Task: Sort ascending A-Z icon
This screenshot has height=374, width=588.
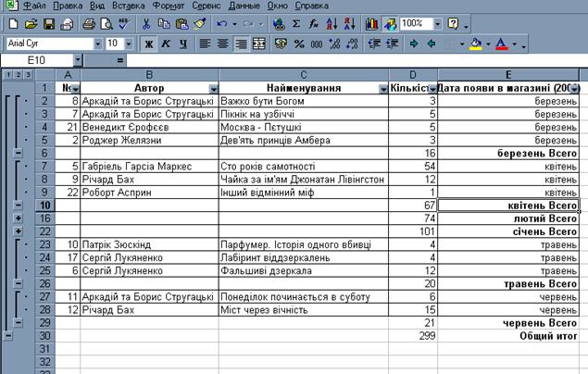Action: [x=332, y=24]
